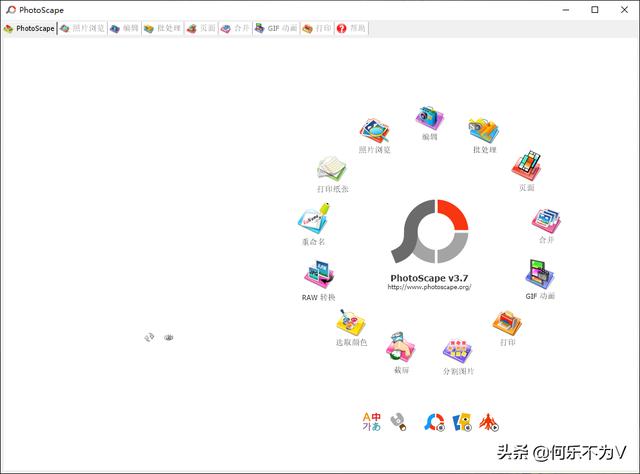
Task: Maximize the PhotoScape window
Action: click(595, 10)
